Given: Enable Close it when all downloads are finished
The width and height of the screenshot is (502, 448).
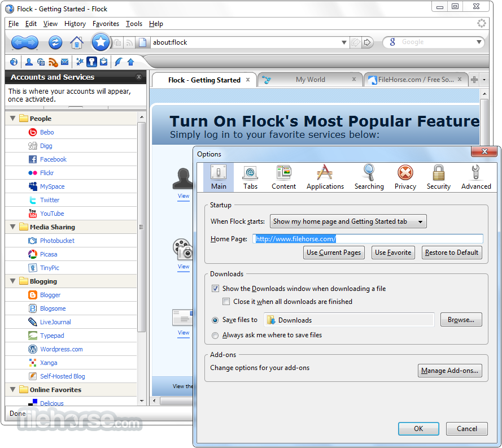Looking at the screenshot, I should pyautogui.click(x=226, y=301).
